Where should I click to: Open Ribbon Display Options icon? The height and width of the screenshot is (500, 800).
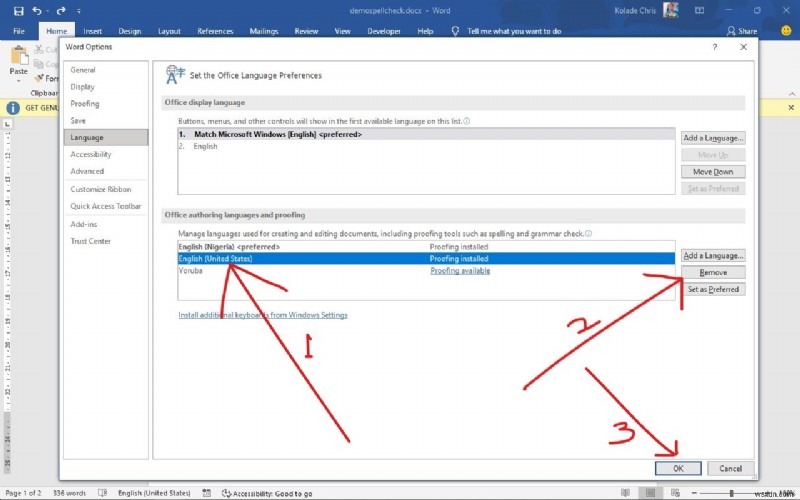pos(699,10)
